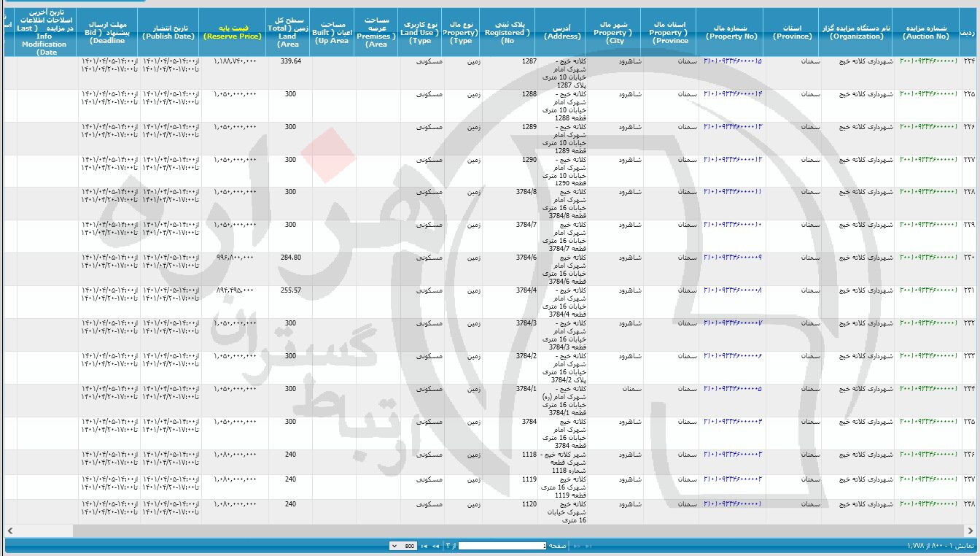Sort by Last Info Modification Date header
Screen dimensions: 980x556
(47, 32)
